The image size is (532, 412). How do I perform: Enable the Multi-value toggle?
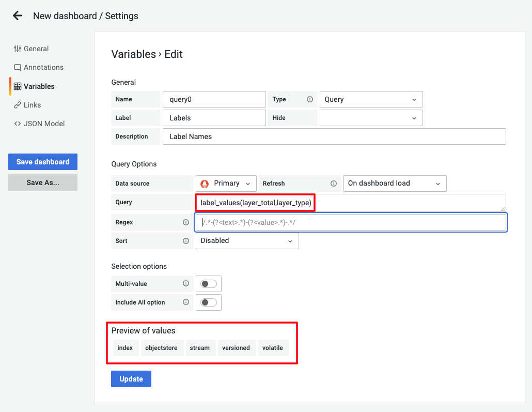click(x=209, y=283)
